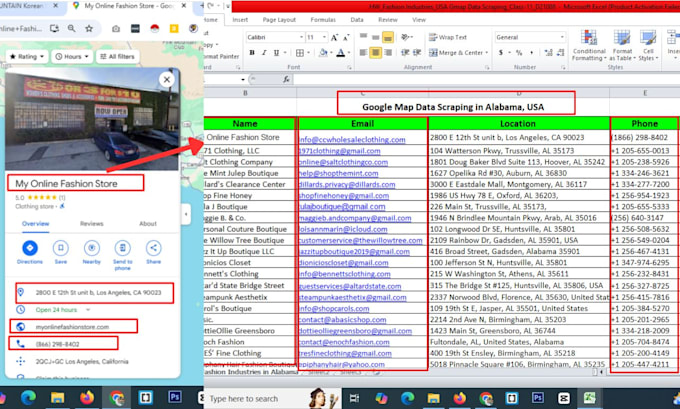Viewport: 680px width, 409px height.
Task: Click the Borders icon in Font group
Action: coord(300,52)
